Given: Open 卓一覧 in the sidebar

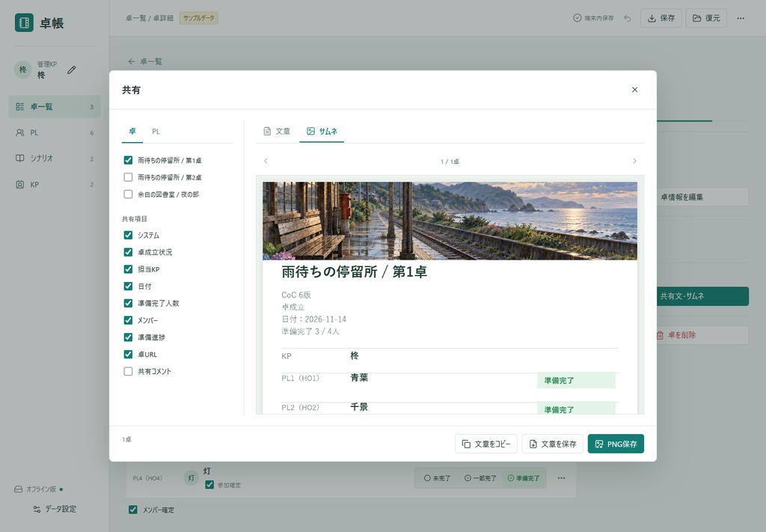Looking at the screenshot, I should (55, 106).
